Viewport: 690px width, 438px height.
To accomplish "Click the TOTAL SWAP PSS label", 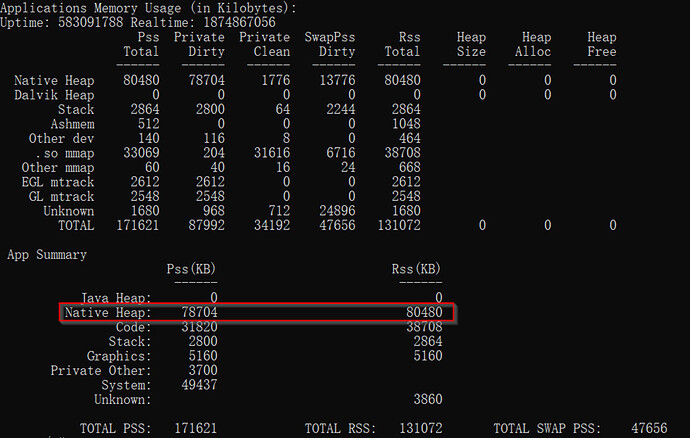I will [x=546, y=428].
